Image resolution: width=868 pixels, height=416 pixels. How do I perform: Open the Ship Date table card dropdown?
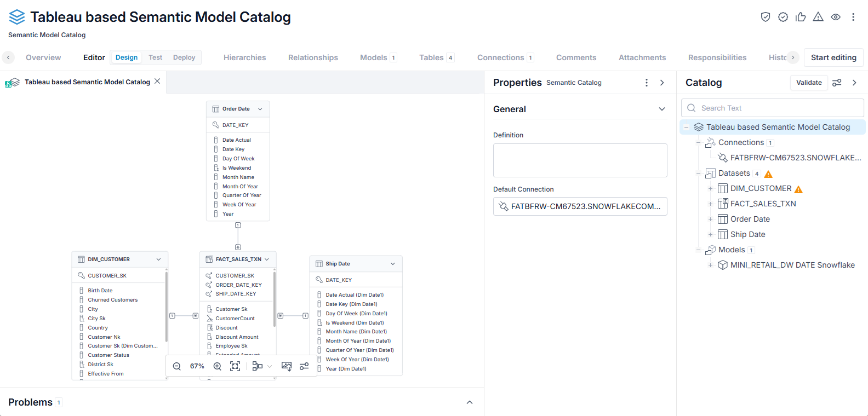[x=393, y=264]
